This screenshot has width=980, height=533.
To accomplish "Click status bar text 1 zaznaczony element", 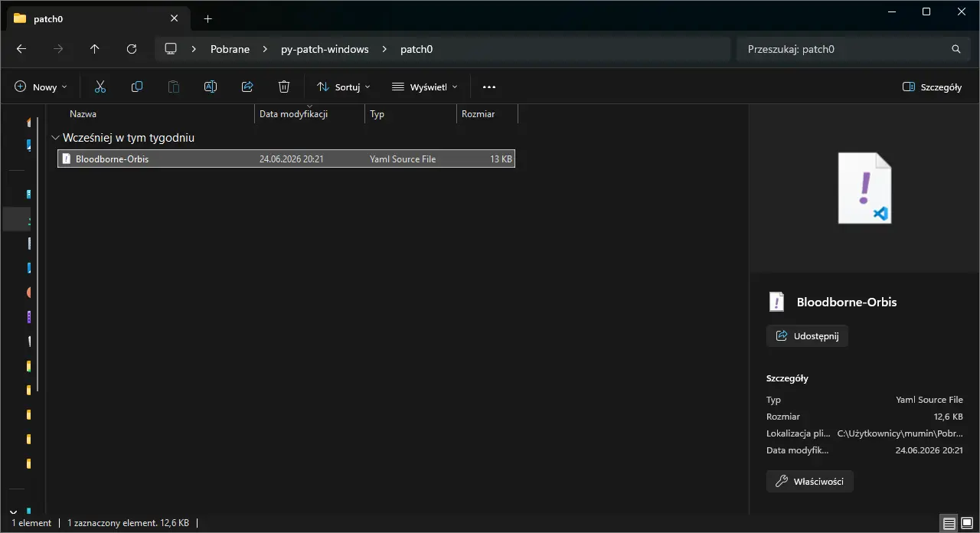I will point(128,523).
